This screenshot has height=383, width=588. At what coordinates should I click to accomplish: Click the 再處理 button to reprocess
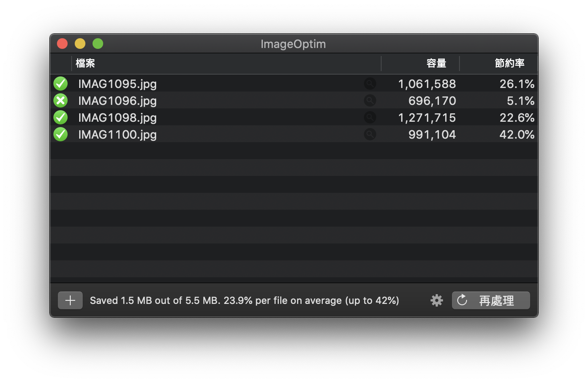point(491,301)
